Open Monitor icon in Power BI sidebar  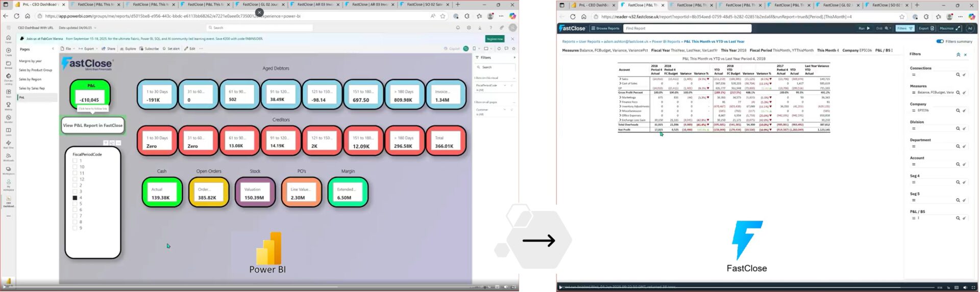coord(8,118)
